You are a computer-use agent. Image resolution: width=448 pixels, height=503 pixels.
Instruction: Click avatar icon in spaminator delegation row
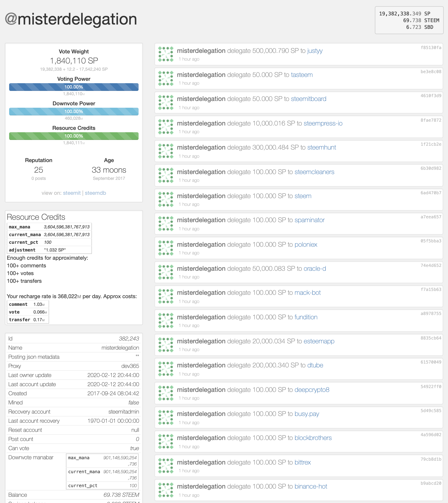[166, 223]
